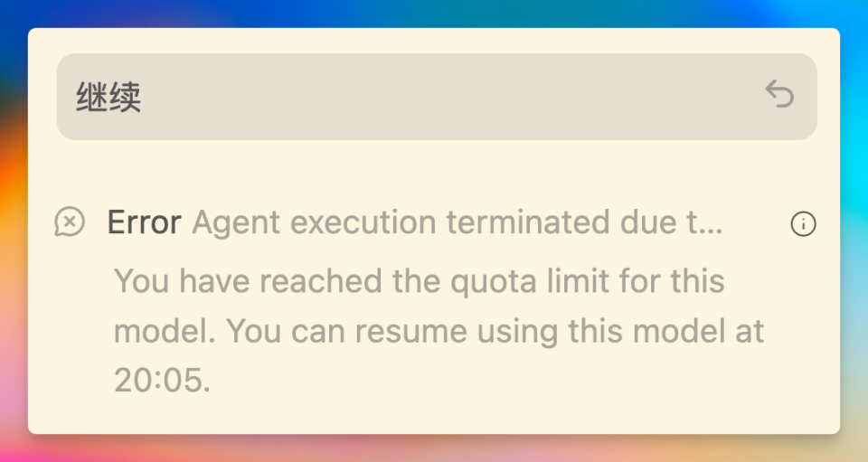Click the blank gap between 继续 and Error
Screen dimensions: 868x462
[x=434, y=172]
